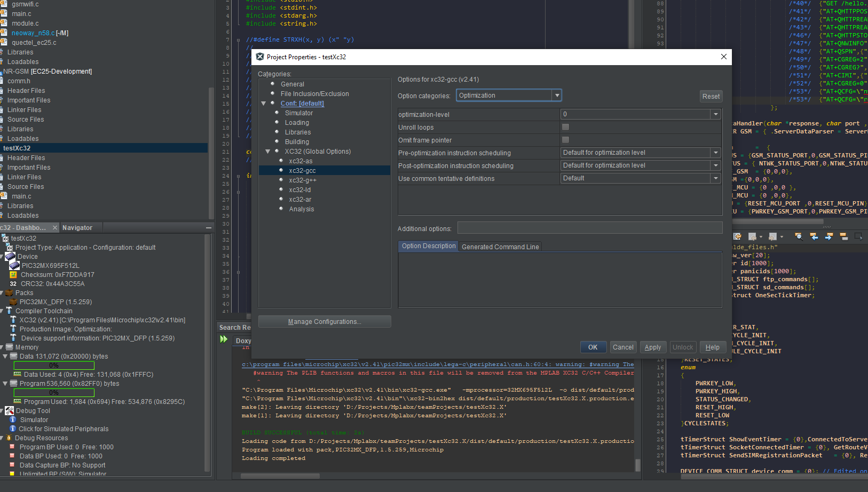Click the Apply button
This screenshot has height=492, width=868.
tap(652, 347)
